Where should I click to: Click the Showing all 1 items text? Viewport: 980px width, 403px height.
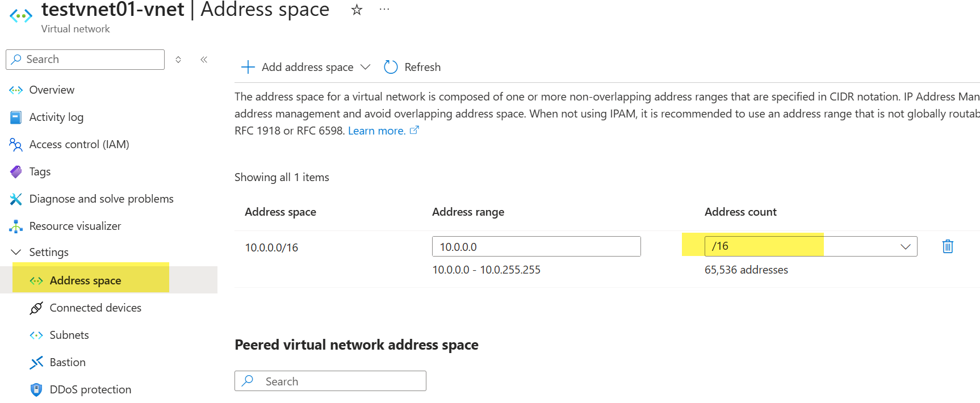pyautogui.click(x=282, y=177)
